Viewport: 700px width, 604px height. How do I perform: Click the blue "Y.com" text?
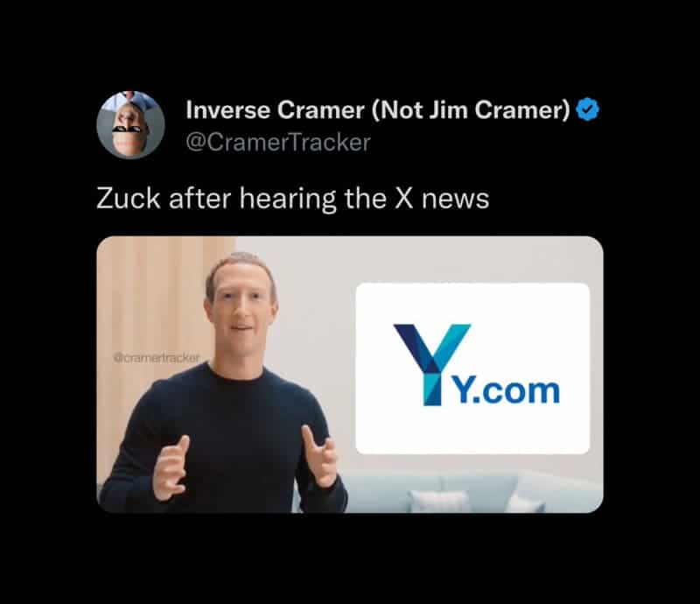pyautogui.click(x=507, y=391)
